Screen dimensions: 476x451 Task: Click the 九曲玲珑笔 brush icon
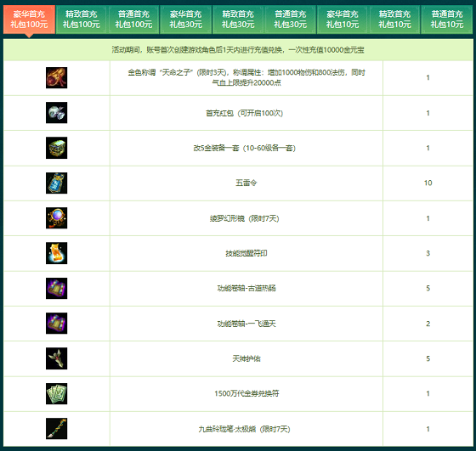pos(56,429)
